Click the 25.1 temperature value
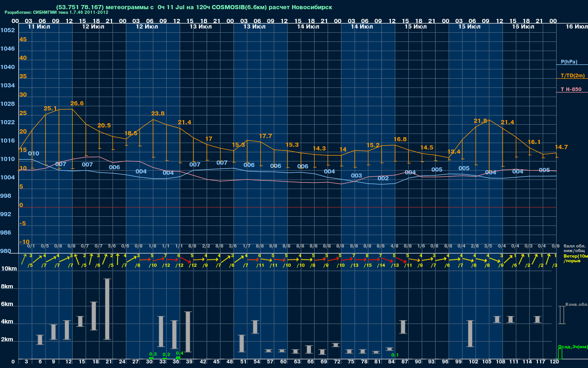This screenshot has width=588, height=368. [x=50, y=109]
